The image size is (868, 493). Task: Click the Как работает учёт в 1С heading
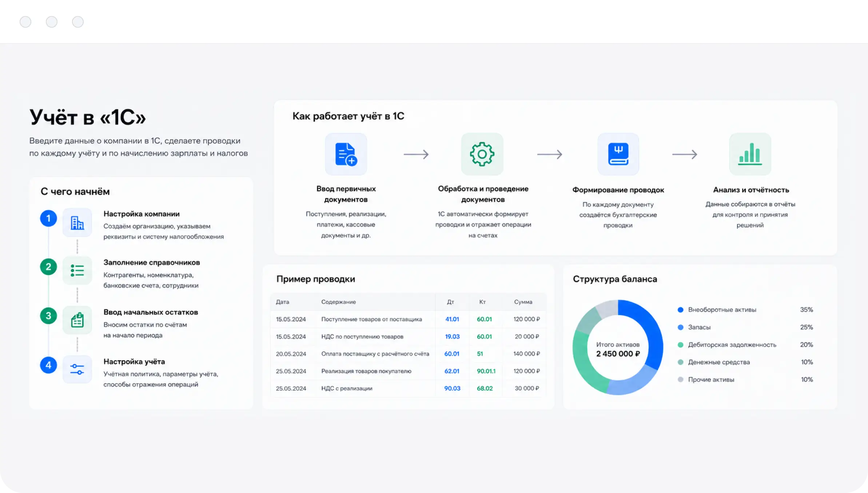point(348,116)
